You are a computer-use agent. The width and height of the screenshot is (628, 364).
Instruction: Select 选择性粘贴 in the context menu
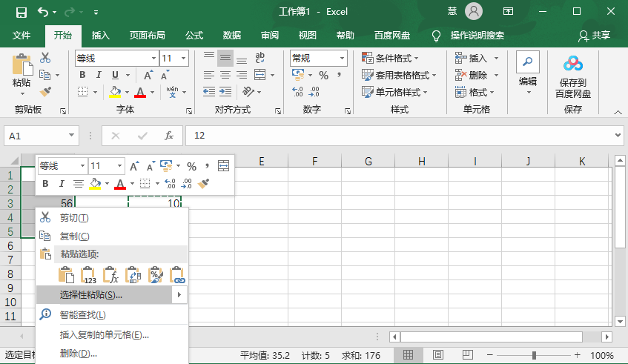pyautogui.click(x=91, y=295)
